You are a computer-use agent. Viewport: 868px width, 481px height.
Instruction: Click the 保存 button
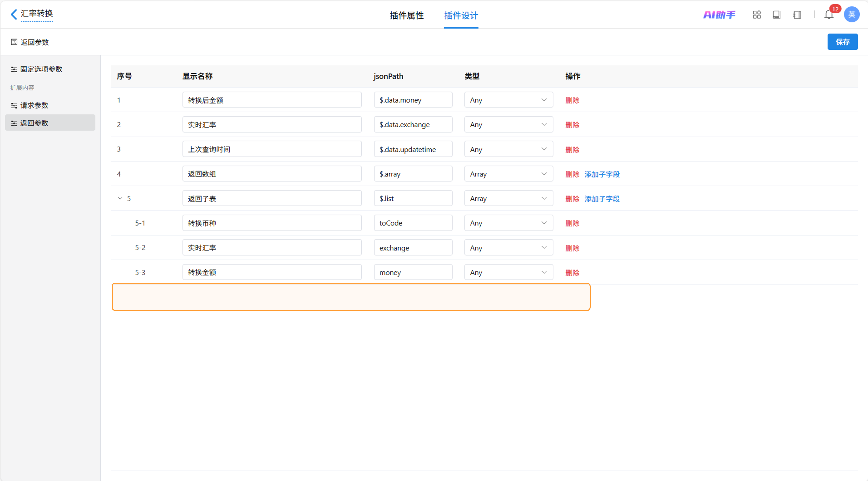pos(842,42)
